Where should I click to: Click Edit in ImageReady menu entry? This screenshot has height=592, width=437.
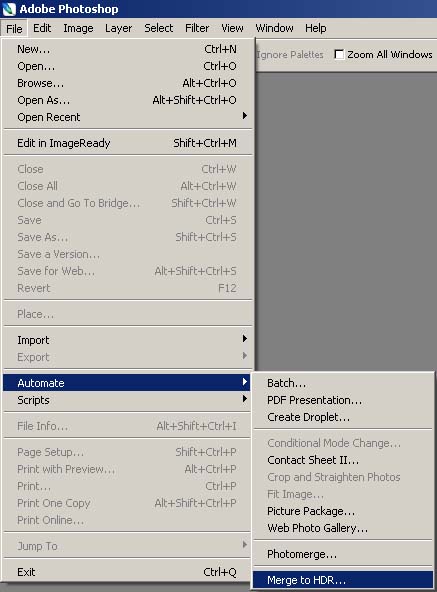pos(127,143)
